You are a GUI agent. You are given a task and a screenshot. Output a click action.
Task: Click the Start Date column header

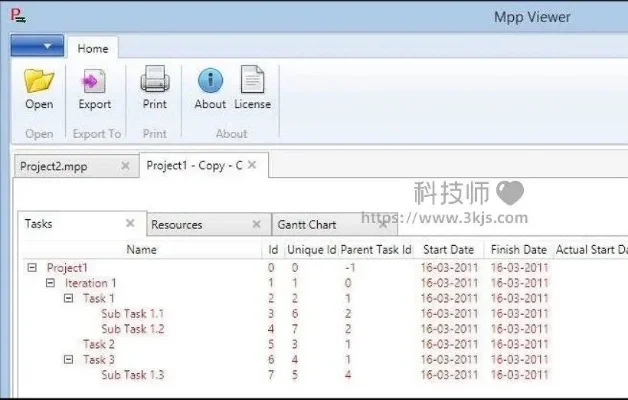point(448,249)
